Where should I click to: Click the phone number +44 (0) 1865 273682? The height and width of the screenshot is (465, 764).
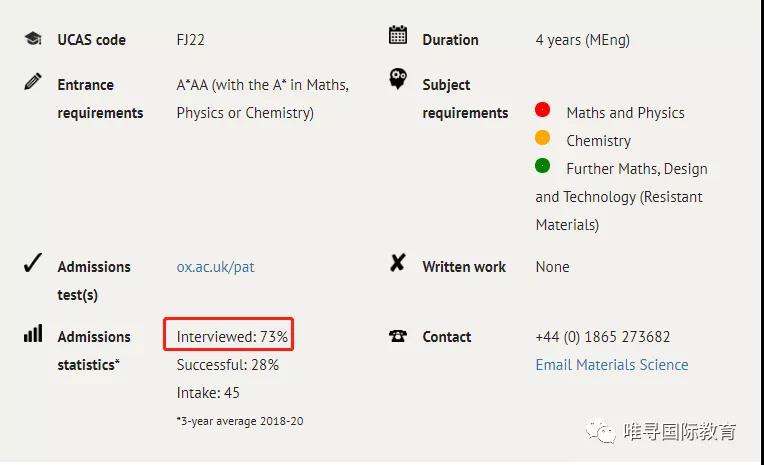point(603,337)
